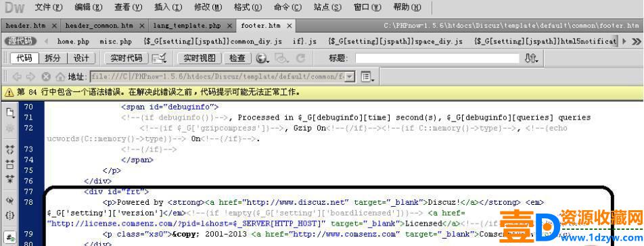Go back with browser back arrow
The width and height of the screenshot is (644, 246).
pyautogui.click(x=17, y=76)
